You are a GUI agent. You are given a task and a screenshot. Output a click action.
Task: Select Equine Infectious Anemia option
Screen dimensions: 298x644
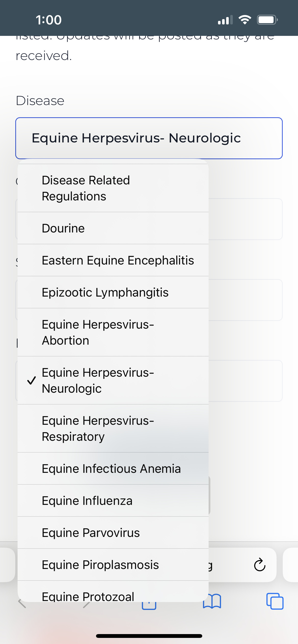coord(113,469)
